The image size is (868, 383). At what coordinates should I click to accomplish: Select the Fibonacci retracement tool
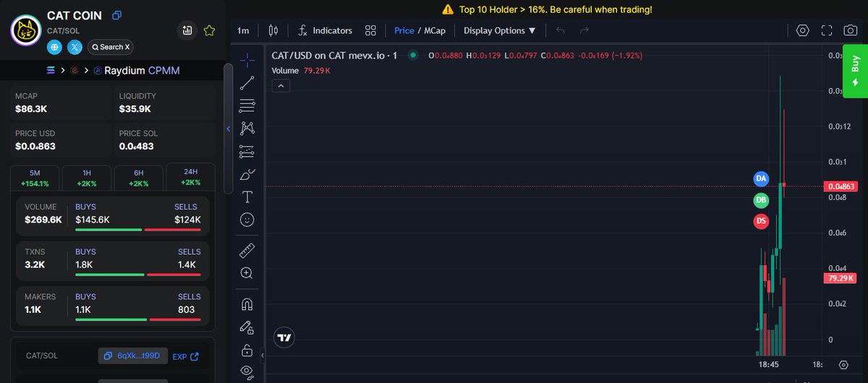247,105
